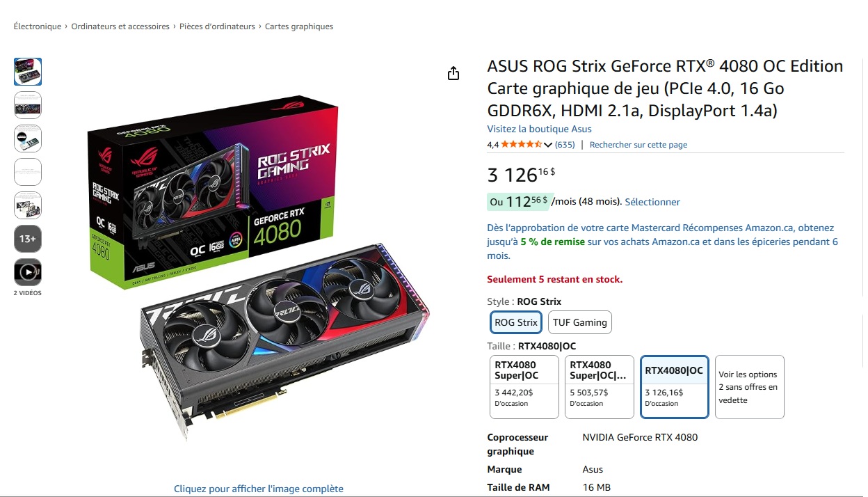Select RTX4080 Super|OC at 3 442,20$
Screen dimensions: 868x497
click(x=524, y=387)
